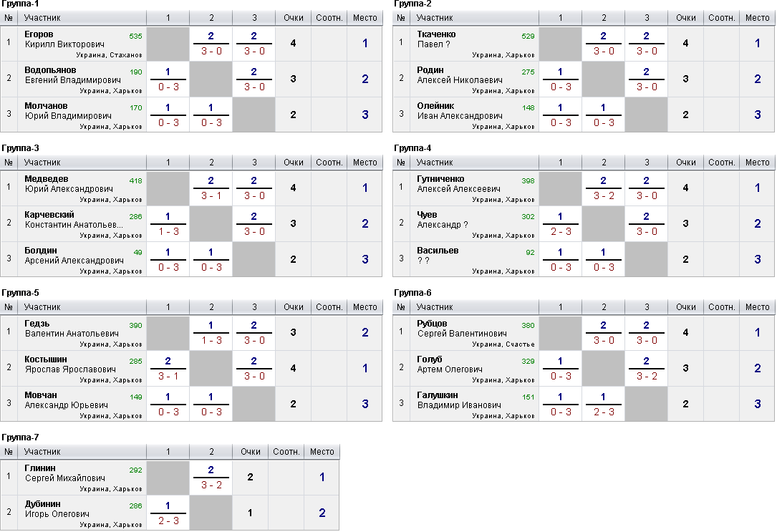Select Гутниченко Алексей Алексеевич entry
The image size is (777, 532).
[x=458, y=184]
